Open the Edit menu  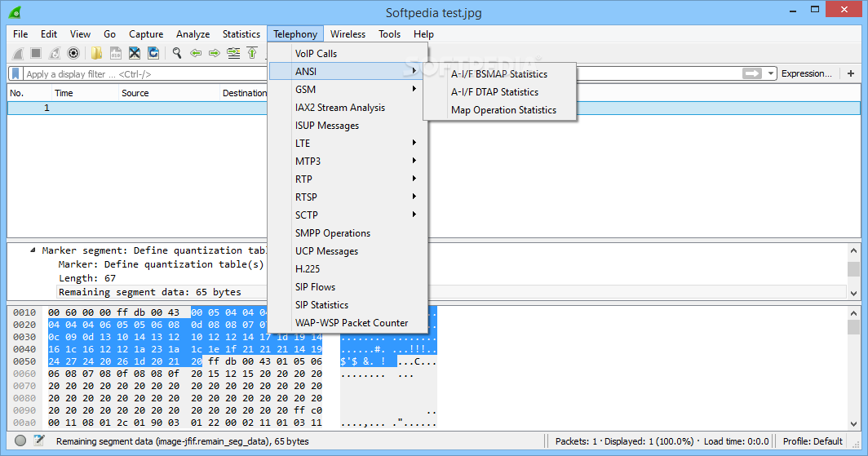pos(49,33)
